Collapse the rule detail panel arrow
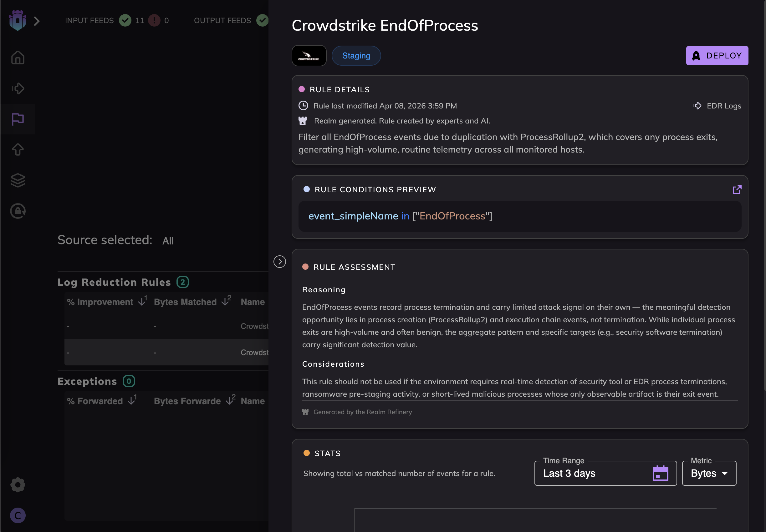Screen dimensions: 766x532 point(279,262)
